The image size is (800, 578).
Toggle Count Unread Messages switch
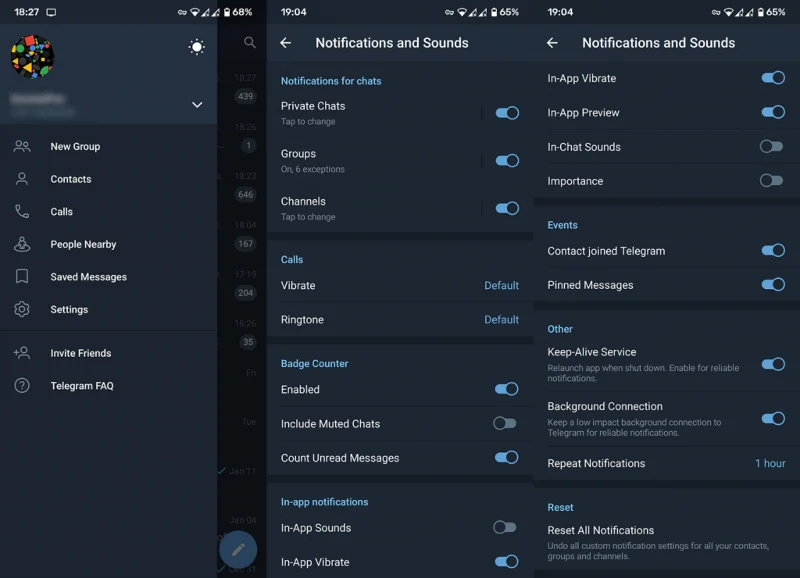pyautogui.click(x=507, y=458)
